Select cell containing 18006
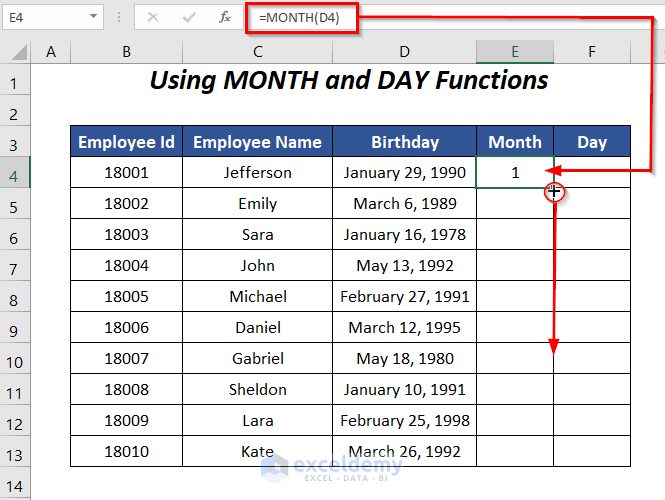 point(126,327)
